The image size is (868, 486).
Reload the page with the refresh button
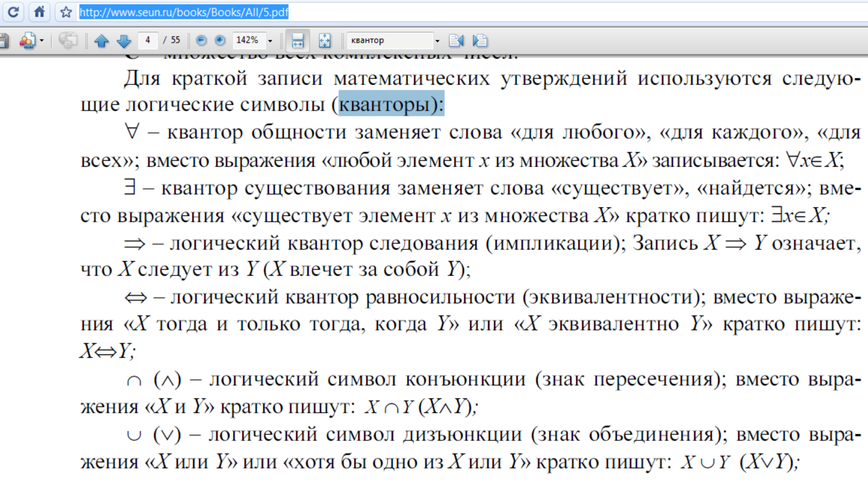13,12
